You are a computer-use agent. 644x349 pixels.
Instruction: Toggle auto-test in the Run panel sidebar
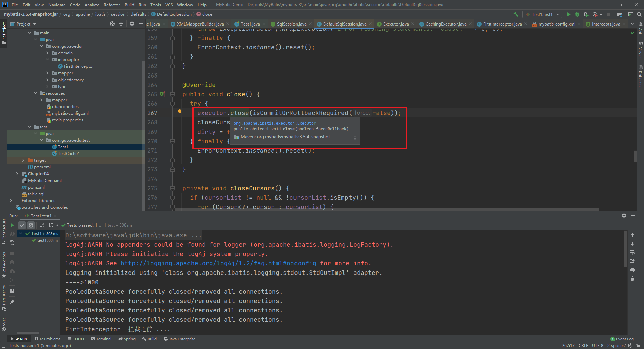click(12, 243)
